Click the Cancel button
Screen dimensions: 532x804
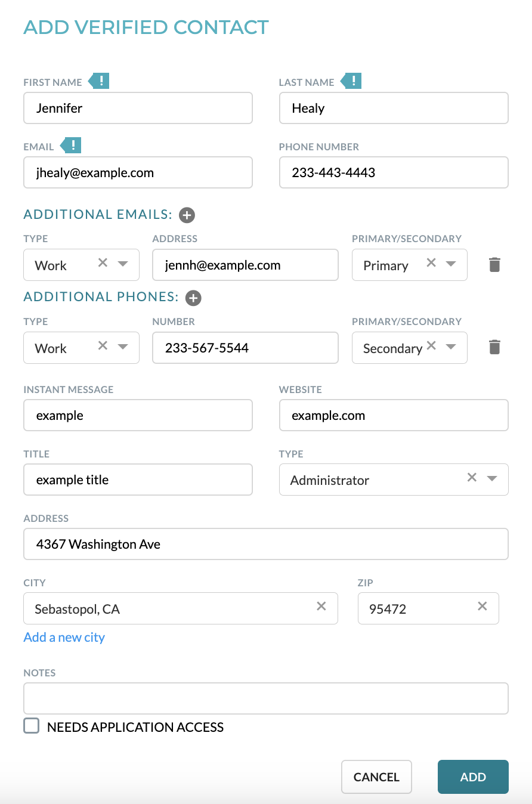tap(376, 777)
